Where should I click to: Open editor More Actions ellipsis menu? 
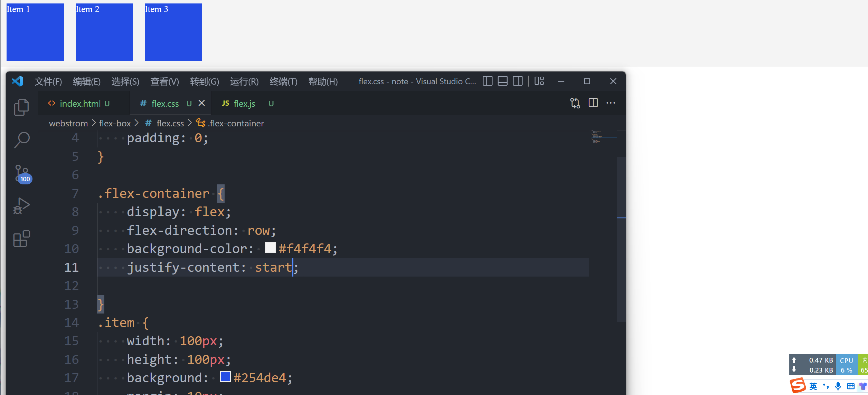pyautogui.click(x=611, y=103)
